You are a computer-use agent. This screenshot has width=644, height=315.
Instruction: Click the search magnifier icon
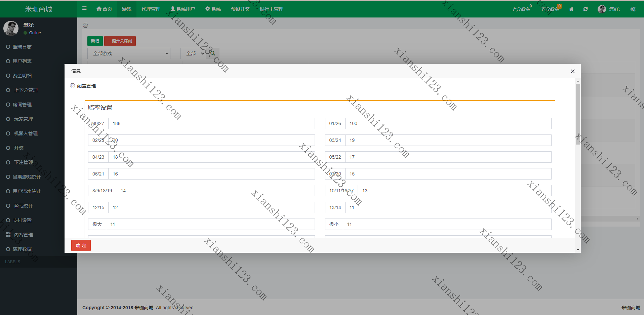coord(213,53)
